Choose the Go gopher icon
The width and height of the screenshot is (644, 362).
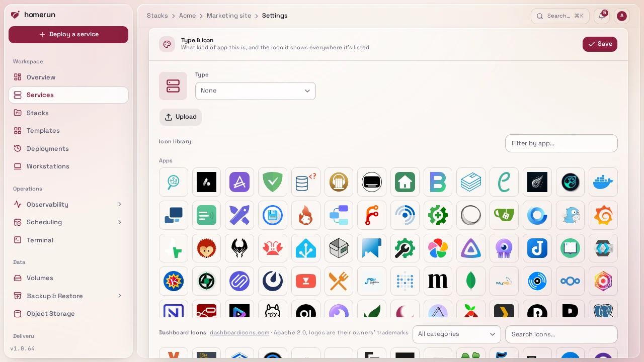point(571,215)
